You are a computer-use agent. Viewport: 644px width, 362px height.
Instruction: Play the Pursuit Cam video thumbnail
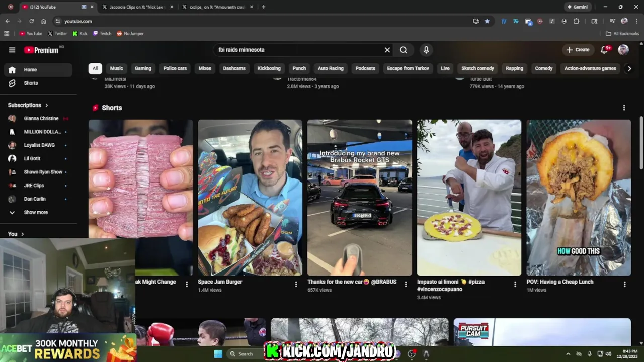(542, 332)
